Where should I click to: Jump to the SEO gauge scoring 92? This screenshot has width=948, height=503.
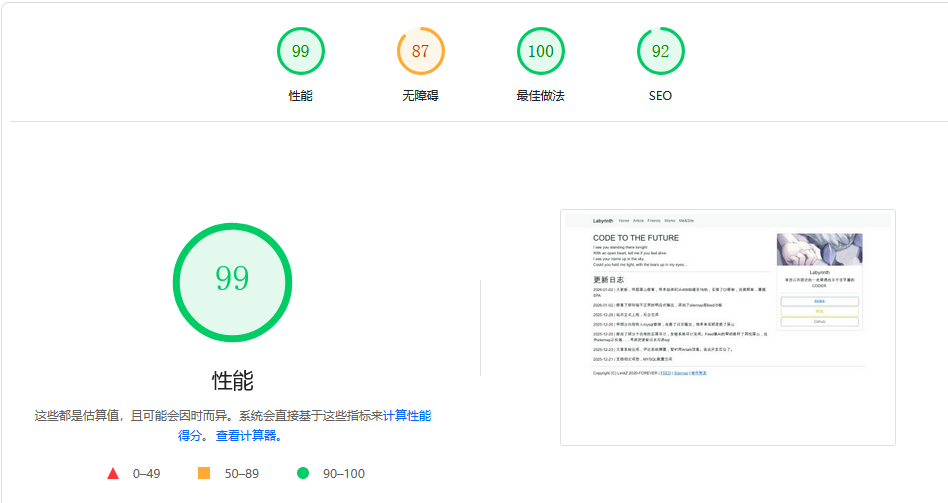660,51
